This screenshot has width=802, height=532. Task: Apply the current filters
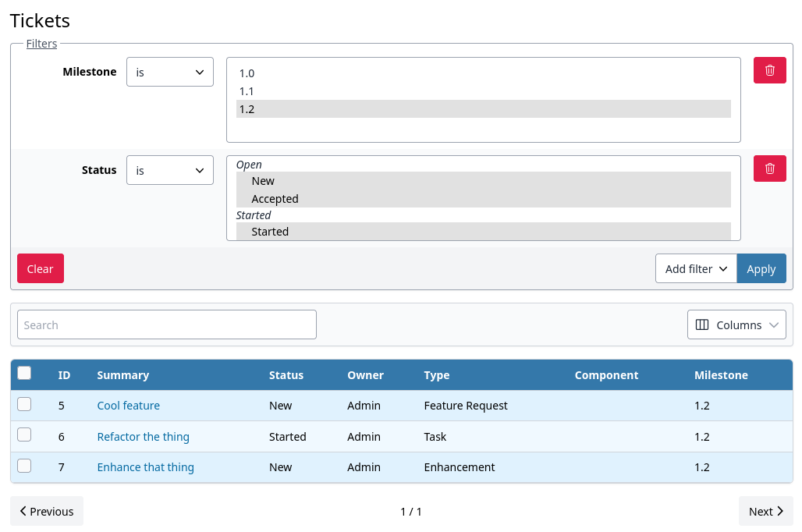(x=761, y=268)
